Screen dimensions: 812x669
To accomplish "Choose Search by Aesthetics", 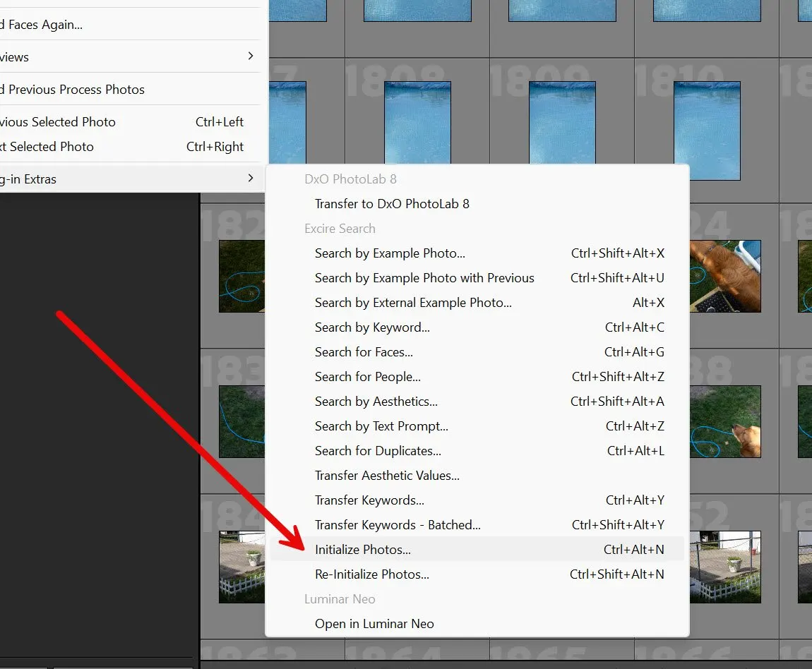I will 376,401.
